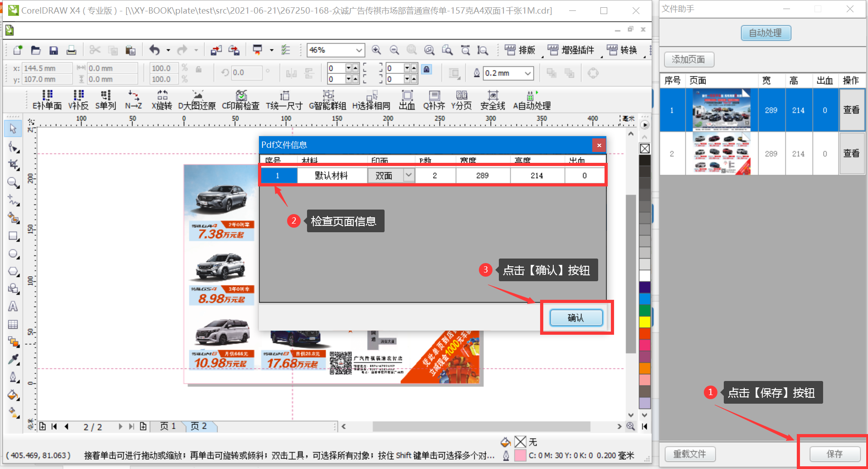Click the Import icon
This screenshot has height=469, width=868.
tap(216, 50)
